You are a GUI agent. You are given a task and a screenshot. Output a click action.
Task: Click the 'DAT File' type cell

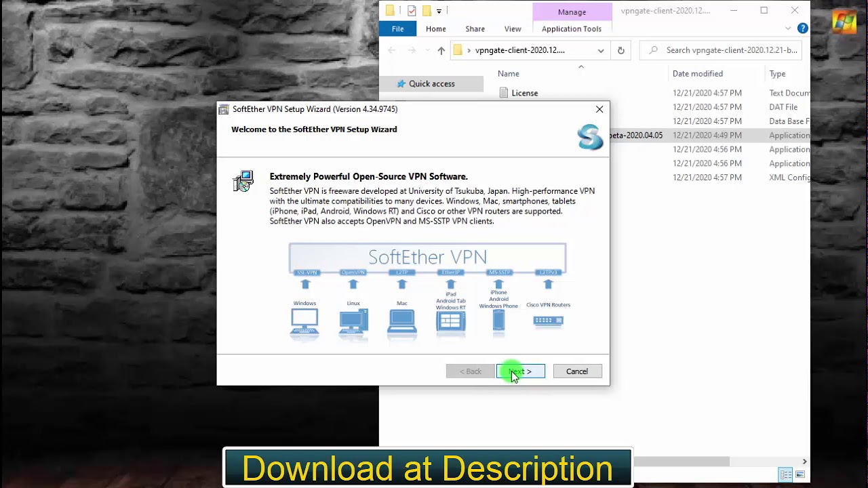pyautogui.click(x=783, y=107)
